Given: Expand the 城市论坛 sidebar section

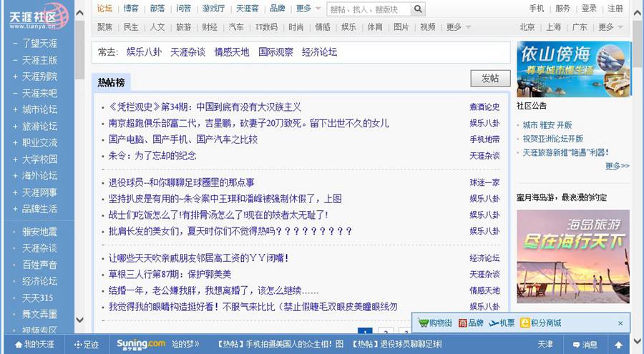Looking at the screenshot, I should click(15, 109).
